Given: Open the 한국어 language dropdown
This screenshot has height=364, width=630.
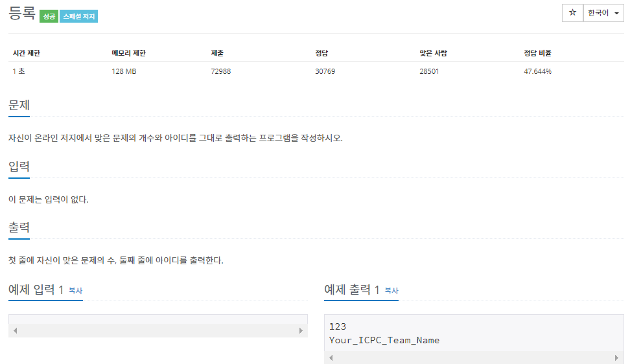Looking at the screenshot, I should pyautogui.click(x=603, y=13).
